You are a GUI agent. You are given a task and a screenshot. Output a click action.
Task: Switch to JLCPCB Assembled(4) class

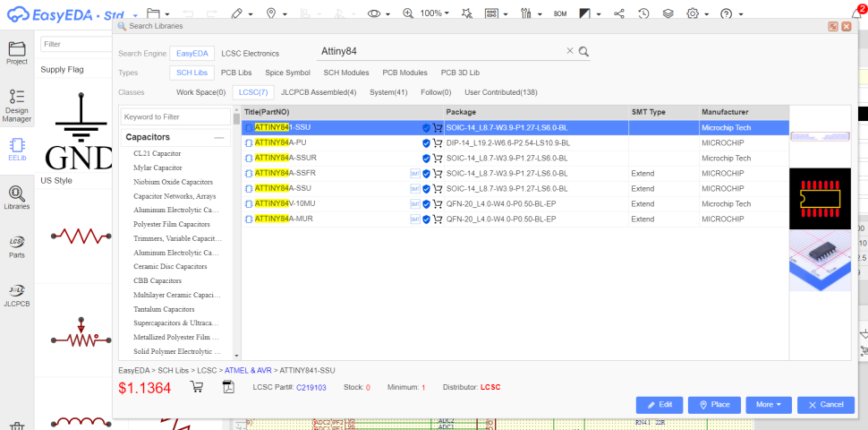pyautogui.click(x=319, y=92)
